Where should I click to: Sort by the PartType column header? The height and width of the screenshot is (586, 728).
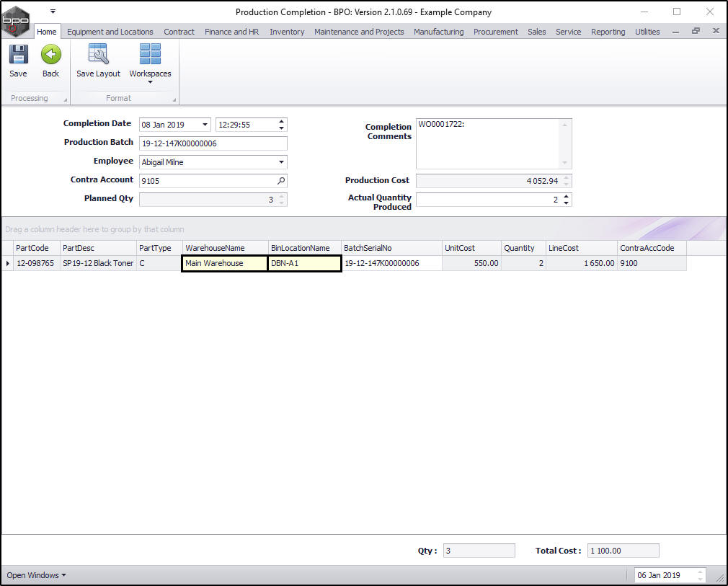click(x=159, y=248)
